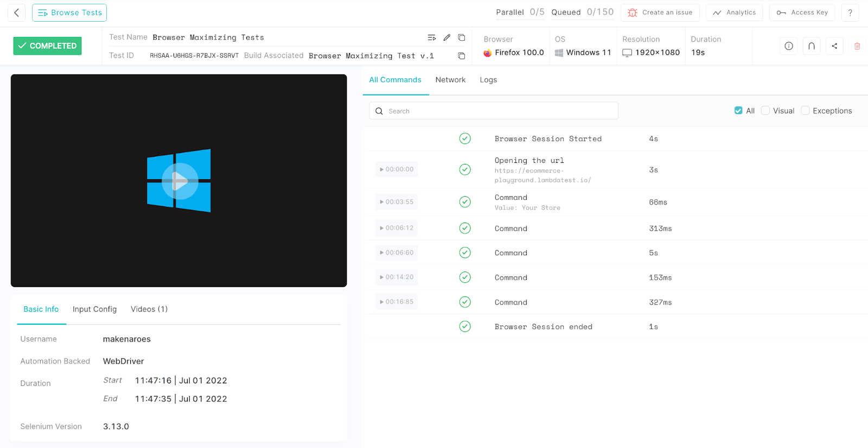Enable the Exceptions filter checkbox
The image size is (868, 448).
coord(806,111)
